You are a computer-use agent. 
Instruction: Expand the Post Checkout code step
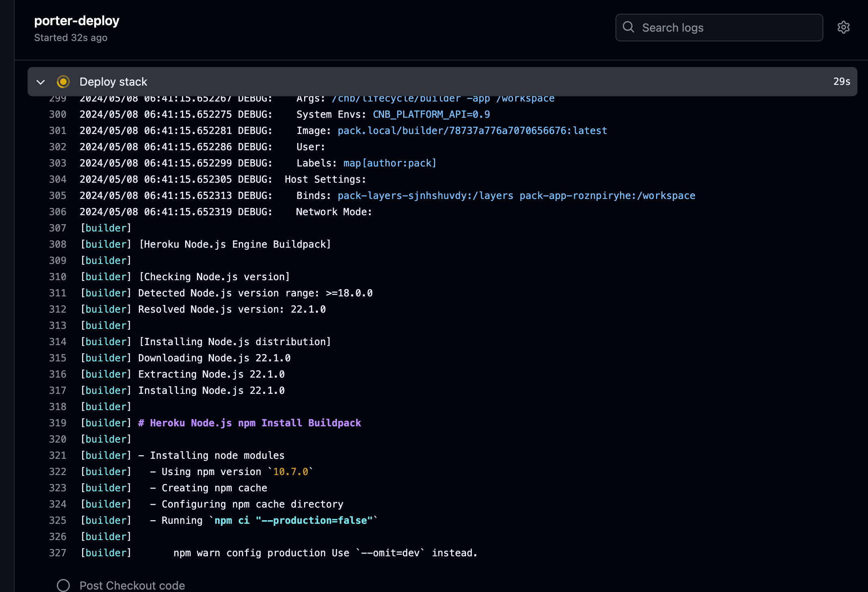(x=132, y=585)
